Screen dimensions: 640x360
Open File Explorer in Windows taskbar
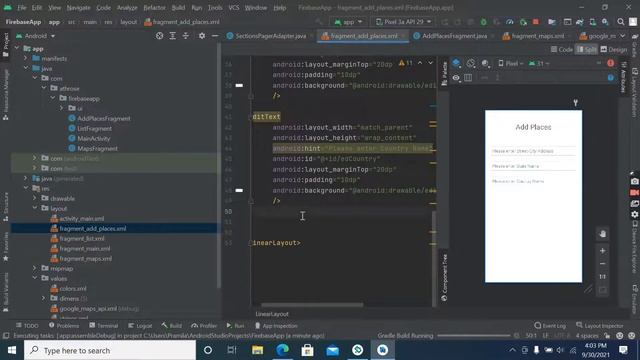pos(258,350)
